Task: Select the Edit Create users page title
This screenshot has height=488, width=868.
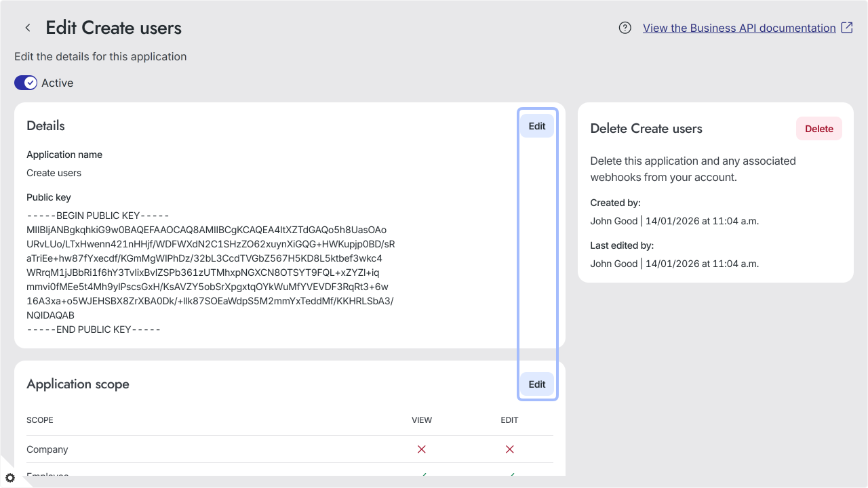Action: (114, 28)
